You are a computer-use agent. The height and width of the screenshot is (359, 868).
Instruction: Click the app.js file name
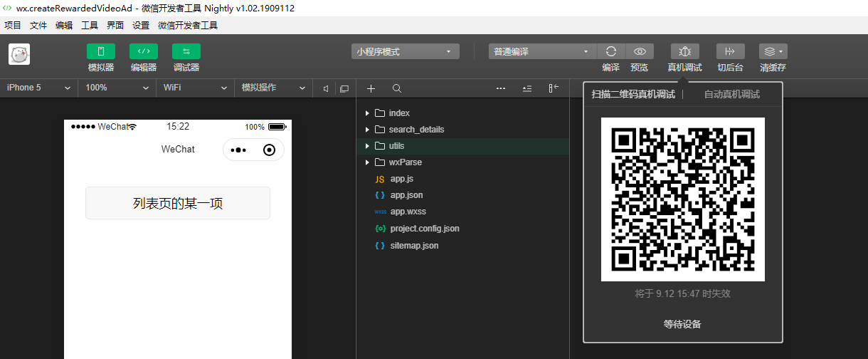click(x=402, y=179)
